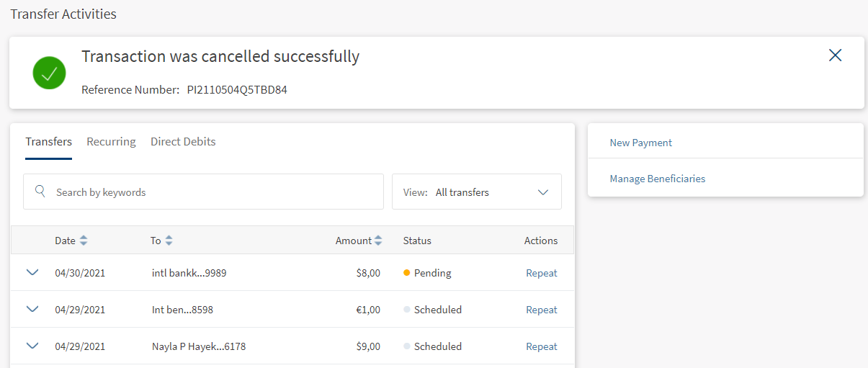Sort transfers by Amount column
The width and height of the screenshot is (868, 368).
tap(378, 241)
